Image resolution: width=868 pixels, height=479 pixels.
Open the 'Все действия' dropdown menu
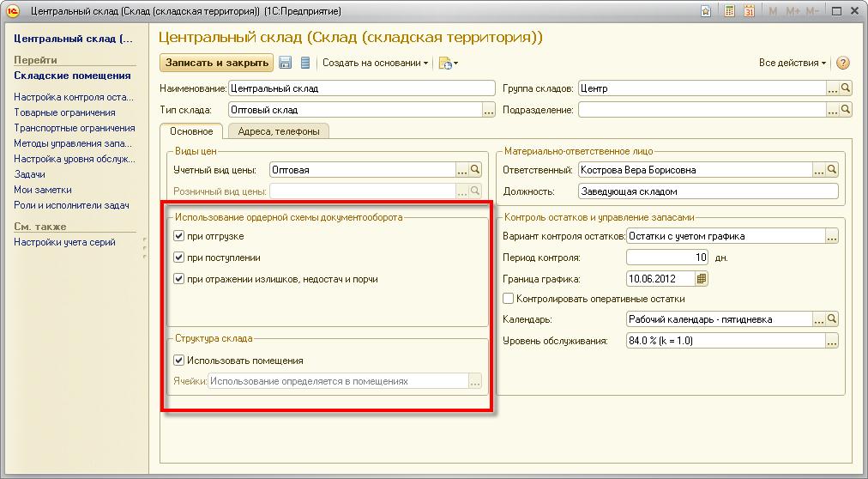792,63
